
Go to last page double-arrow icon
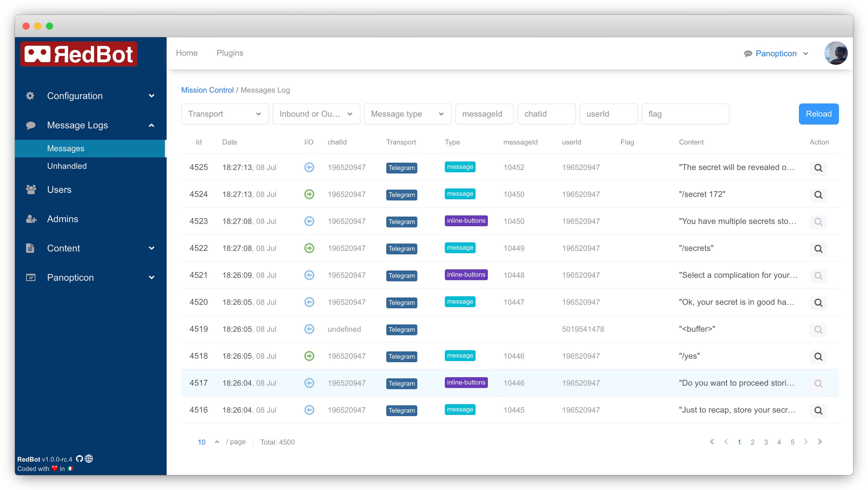820,442
